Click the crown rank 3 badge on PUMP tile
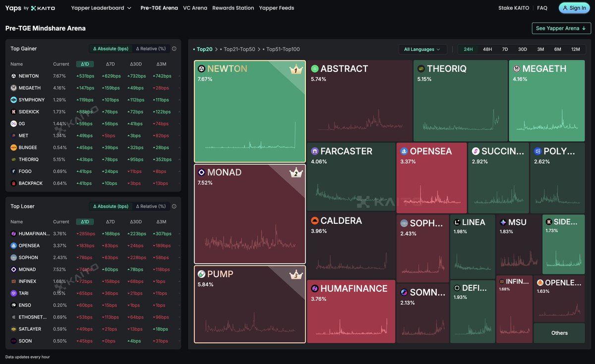 coord(296,275)
